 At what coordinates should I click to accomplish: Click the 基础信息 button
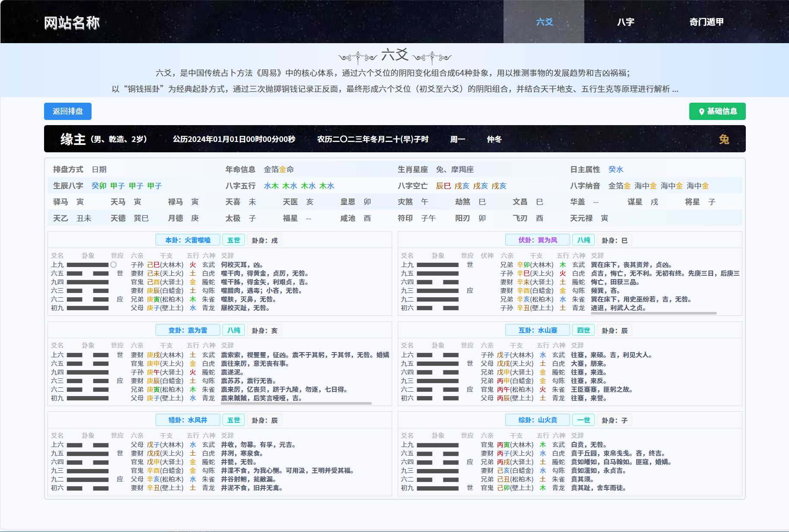(717, 111)
